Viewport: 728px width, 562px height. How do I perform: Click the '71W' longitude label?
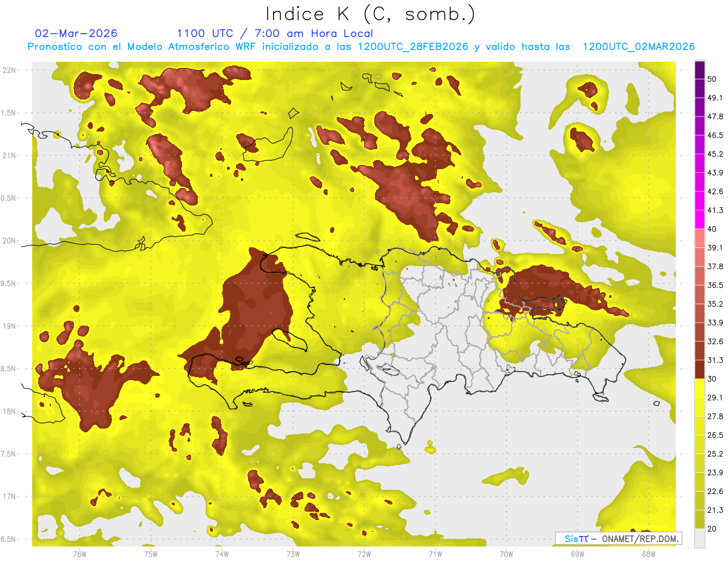(435, 554)
